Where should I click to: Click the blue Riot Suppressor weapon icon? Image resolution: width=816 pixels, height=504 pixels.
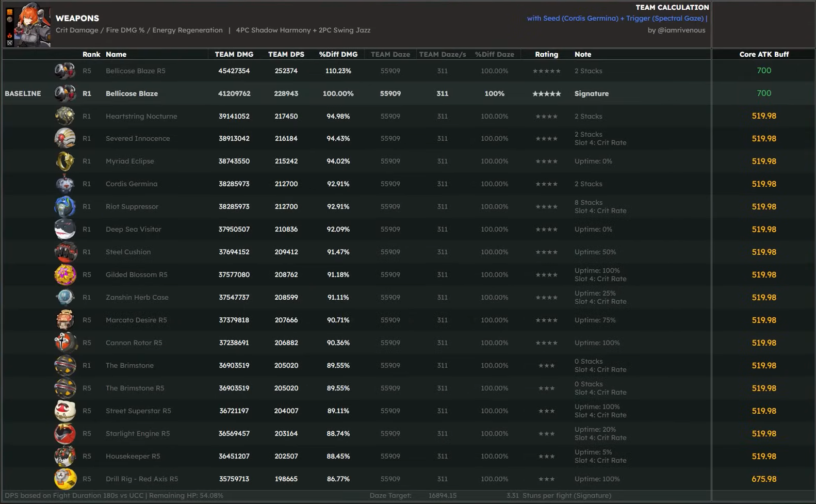(65, 206)
